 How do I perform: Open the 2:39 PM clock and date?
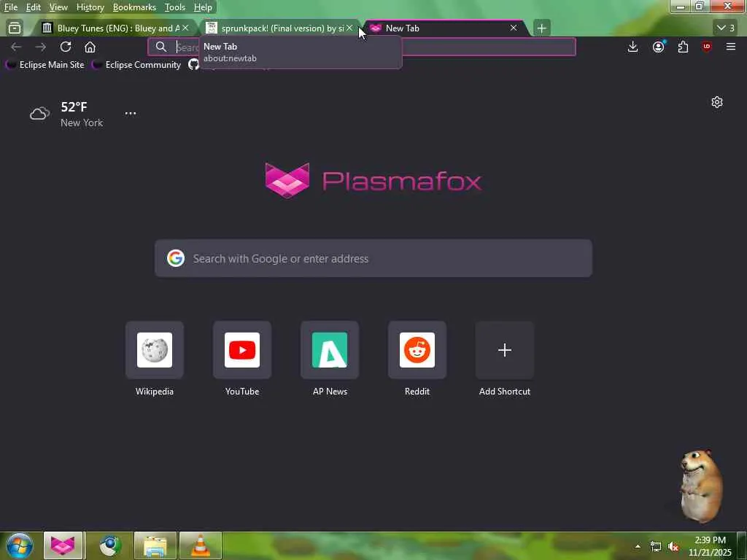[710, 546]
